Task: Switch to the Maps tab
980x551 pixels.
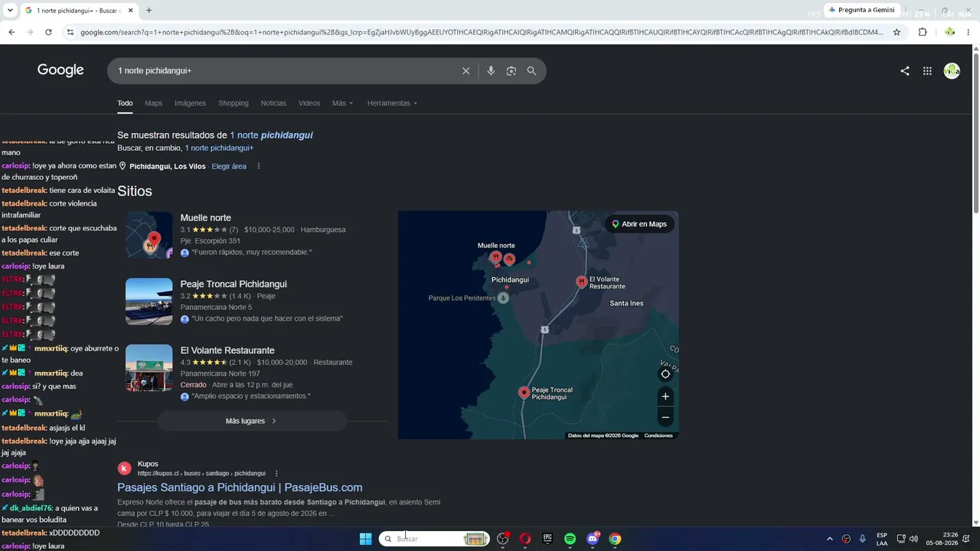Action: click(154, 103)
